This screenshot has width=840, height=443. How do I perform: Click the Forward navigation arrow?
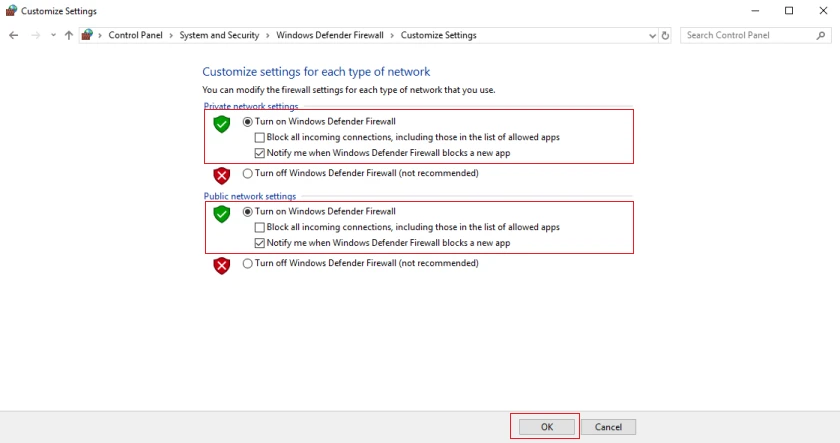click(x=35, y=35)
